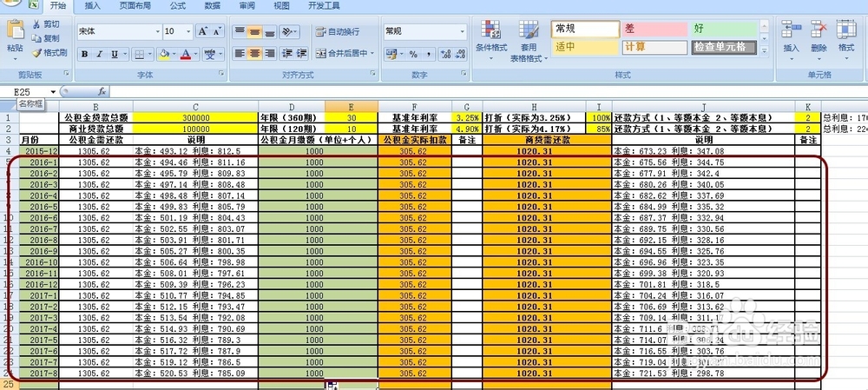Switch to the Data (数据) tab

click(x=213, y=6)
